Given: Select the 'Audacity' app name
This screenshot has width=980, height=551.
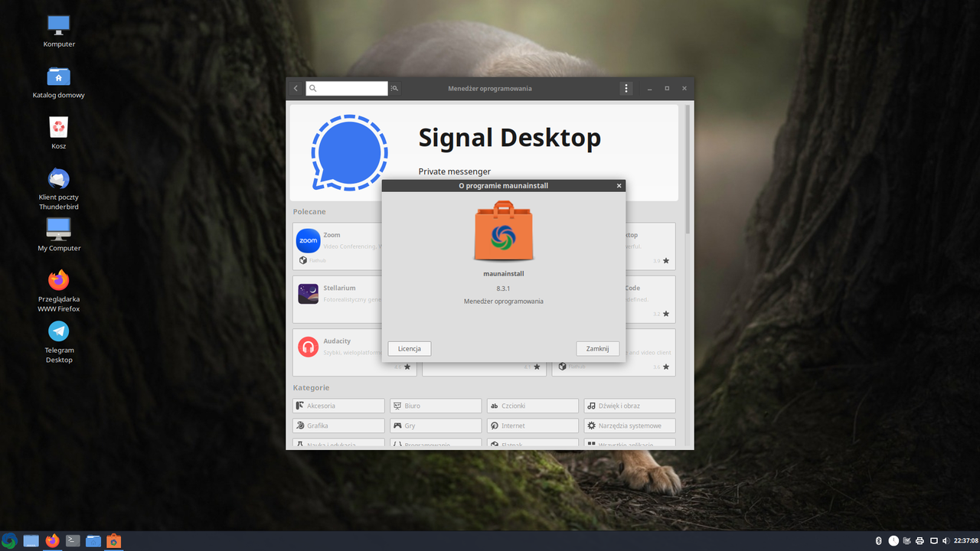Looking at the screenshot, I should click(x=337, y=341).
